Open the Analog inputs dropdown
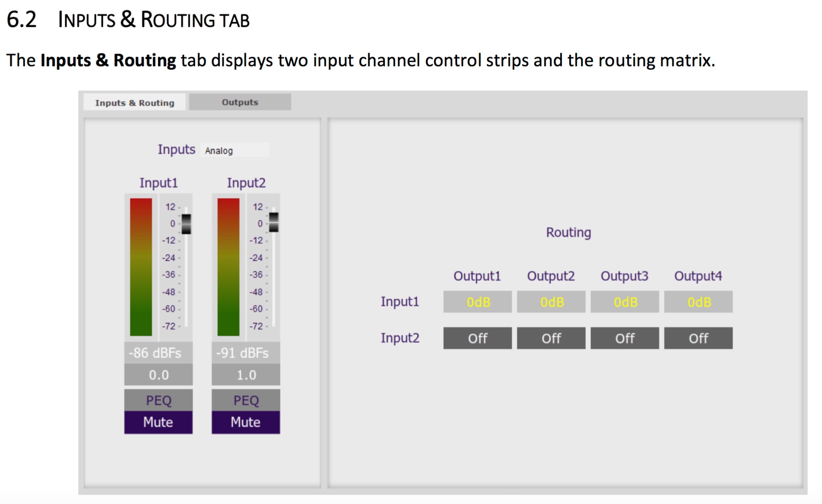 (x=234, y=151)
